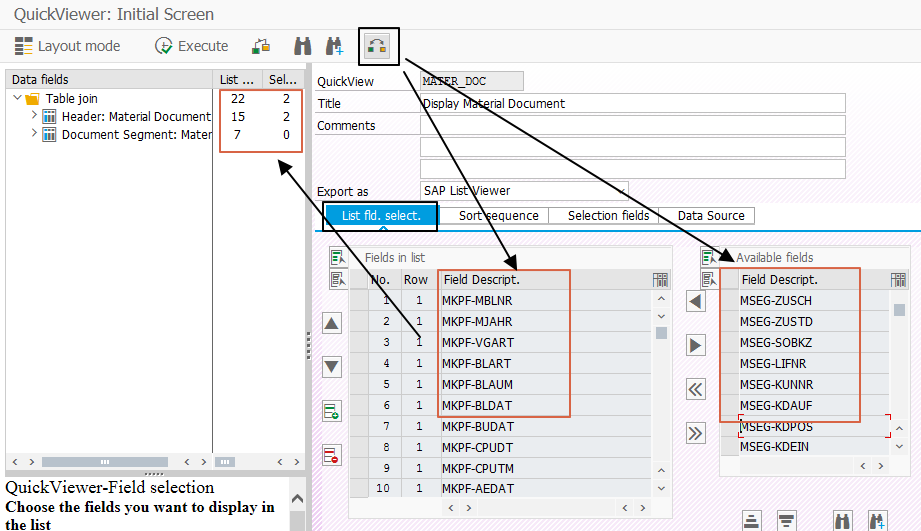
Task: Select the MKPF-BUDAT row
Action: 500,426
